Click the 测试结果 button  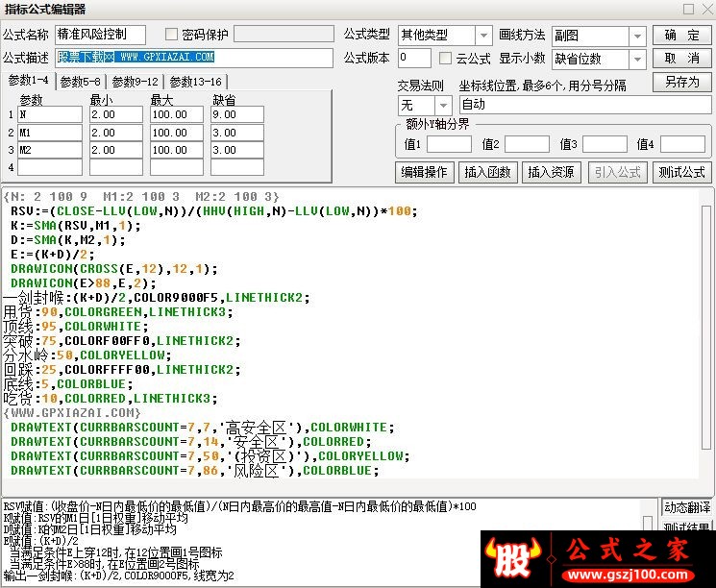[x=687, y=527]
